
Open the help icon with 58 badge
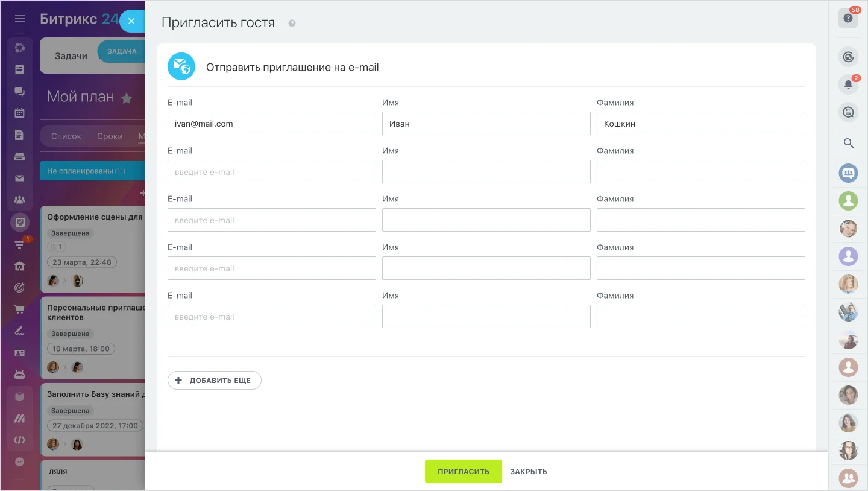point(848,18)
